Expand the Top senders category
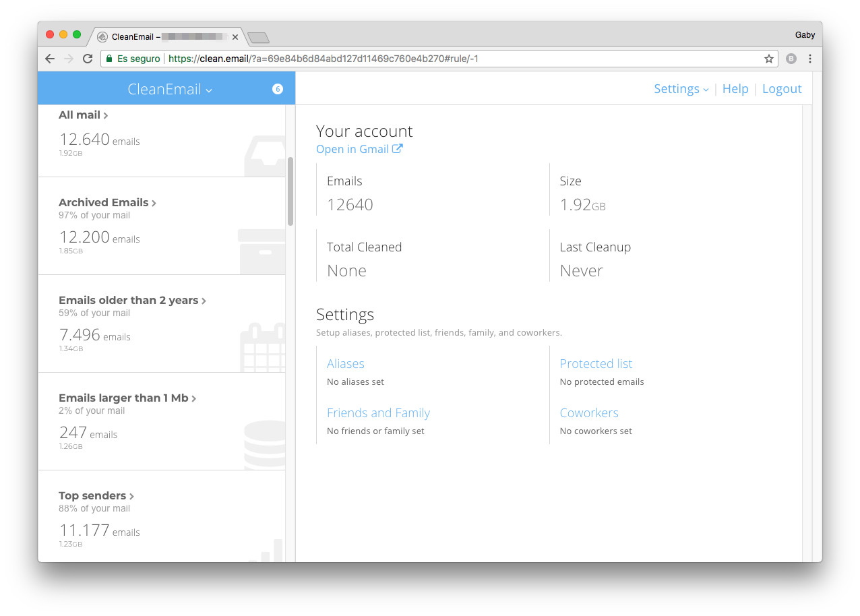Screen dimensions: 860x616 click(96, 495)
